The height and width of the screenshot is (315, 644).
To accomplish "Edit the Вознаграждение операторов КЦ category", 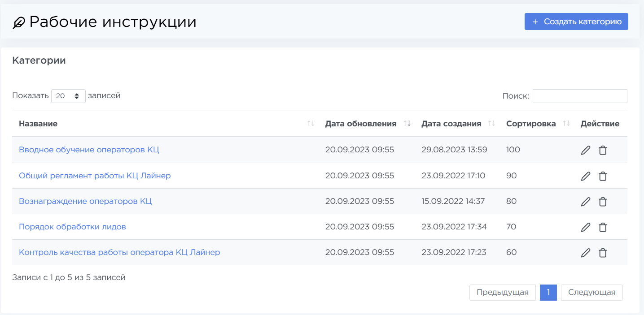I will point(585,202).
